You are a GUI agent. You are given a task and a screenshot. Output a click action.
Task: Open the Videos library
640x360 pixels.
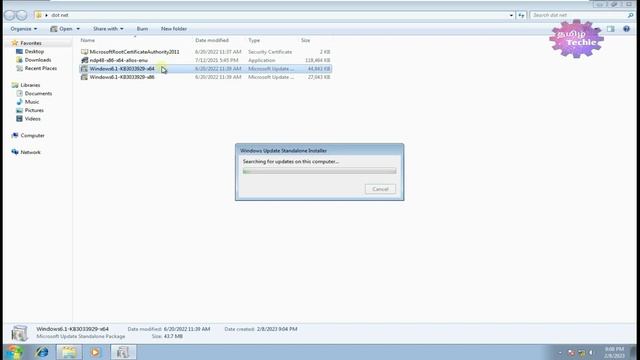pos(33,119)
